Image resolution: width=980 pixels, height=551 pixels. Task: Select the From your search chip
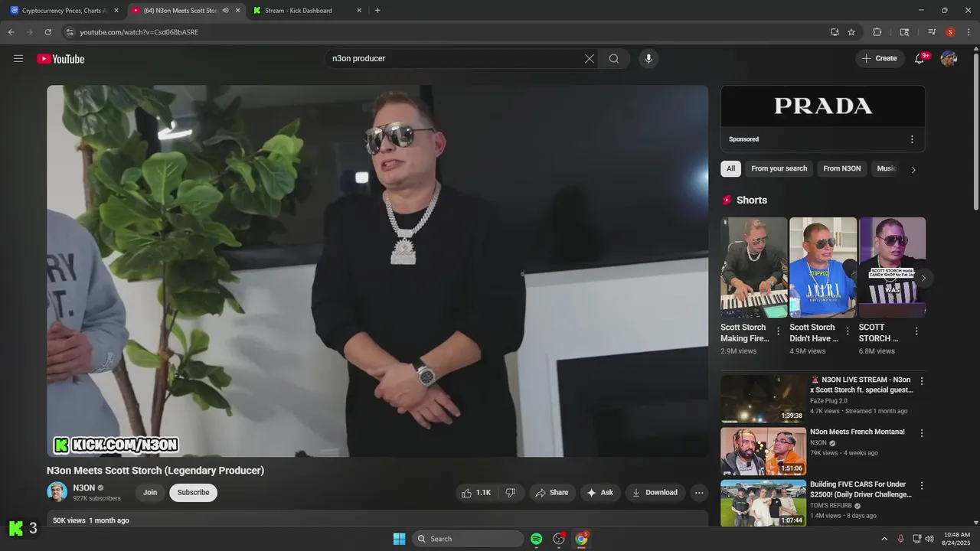[x=779, y=168]
